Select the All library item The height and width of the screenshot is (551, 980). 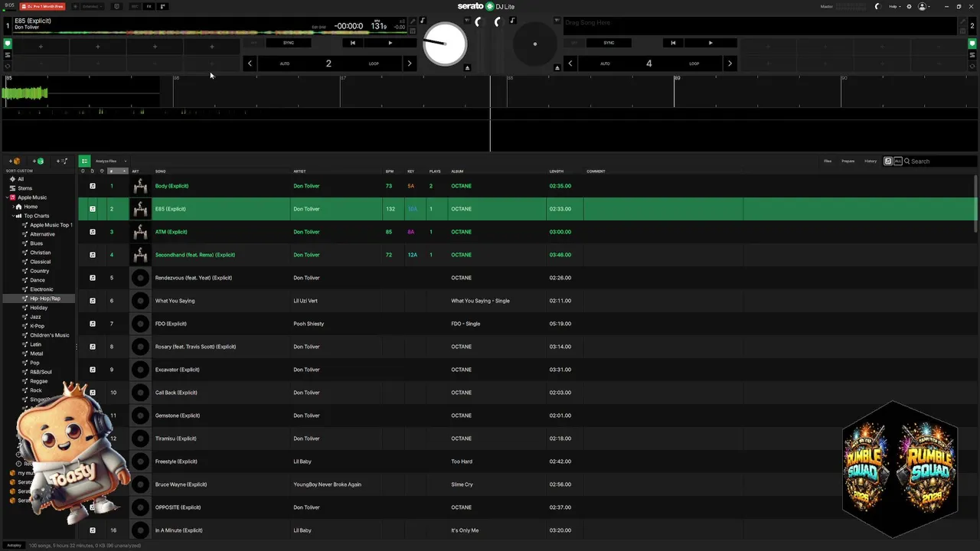coord(21,179)
